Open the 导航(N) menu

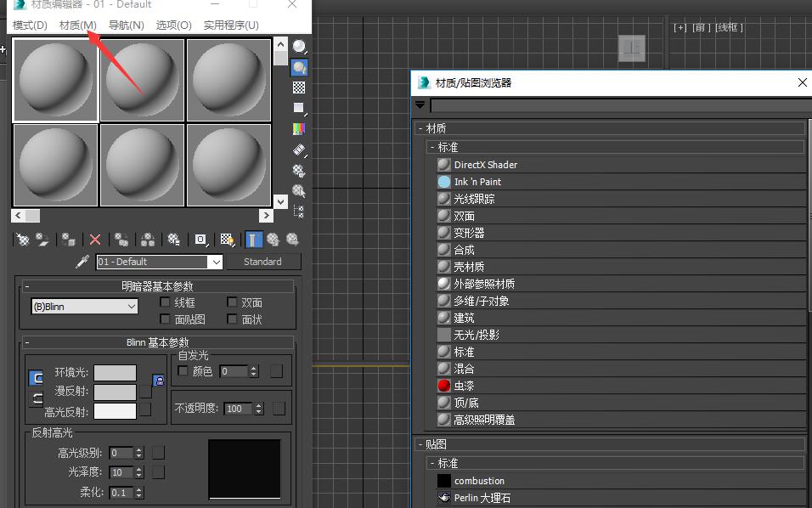(126, 25)
